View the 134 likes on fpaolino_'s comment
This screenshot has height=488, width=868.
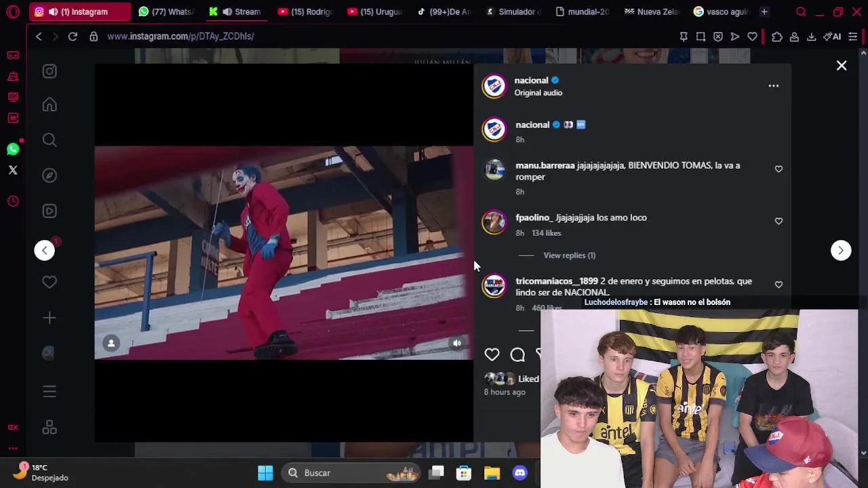pos(546,233)
